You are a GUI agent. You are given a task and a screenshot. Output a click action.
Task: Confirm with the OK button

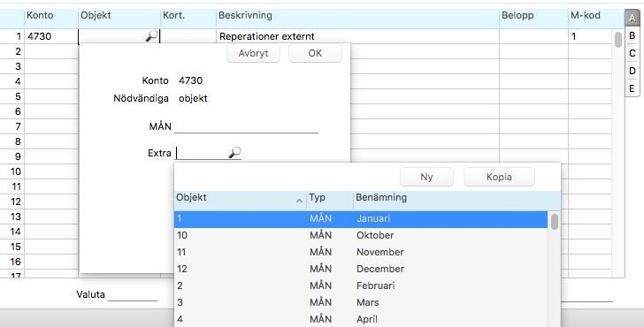[x=315, y=53]
